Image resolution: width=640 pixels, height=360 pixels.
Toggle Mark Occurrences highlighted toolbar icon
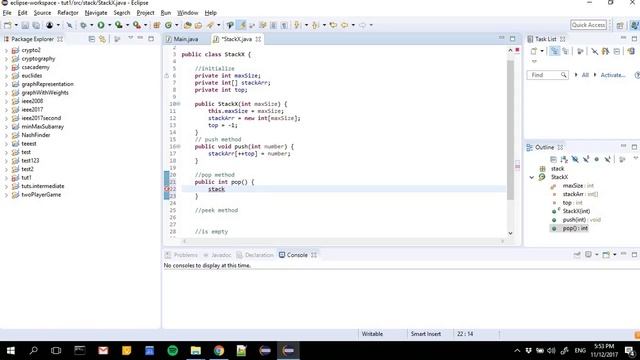[242, 25]
